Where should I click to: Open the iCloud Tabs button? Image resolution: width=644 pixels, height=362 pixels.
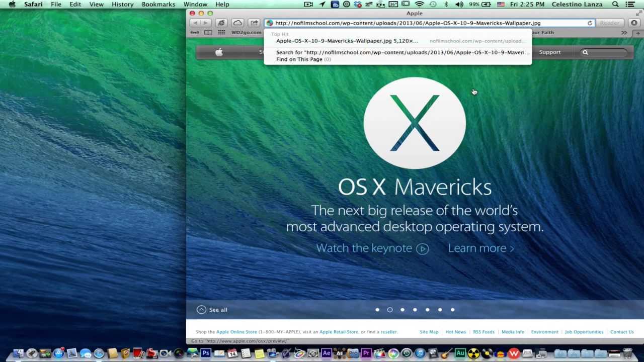pos(237,23)
